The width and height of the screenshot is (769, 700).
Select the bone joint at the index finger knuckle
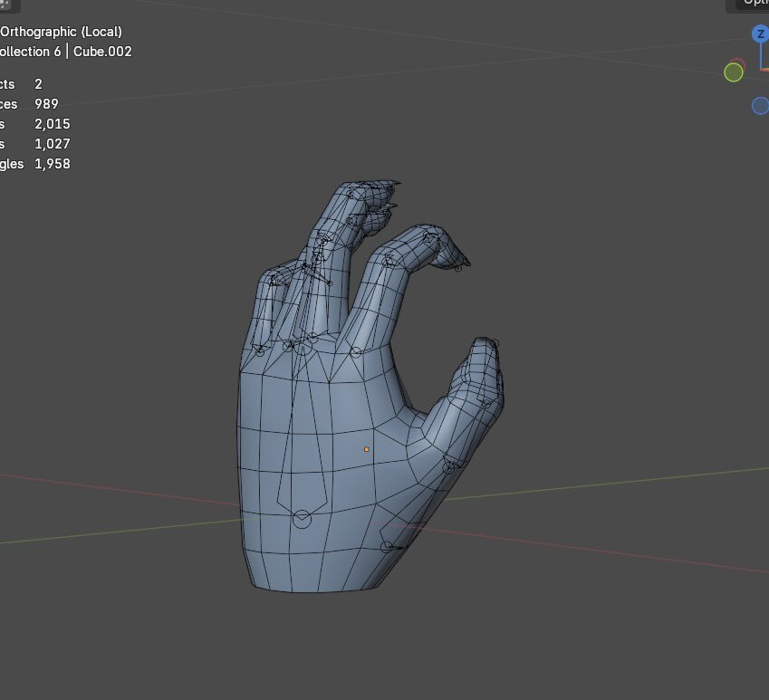(356, 351)
